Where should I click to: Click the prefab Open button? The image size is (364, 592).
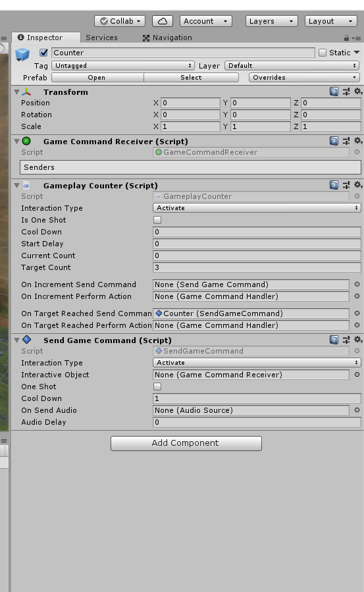(97, 78)
